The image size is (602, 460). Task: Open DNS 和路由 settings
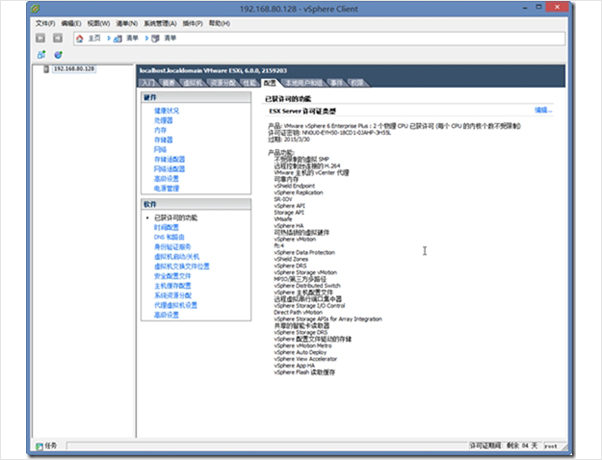[169, 237]
